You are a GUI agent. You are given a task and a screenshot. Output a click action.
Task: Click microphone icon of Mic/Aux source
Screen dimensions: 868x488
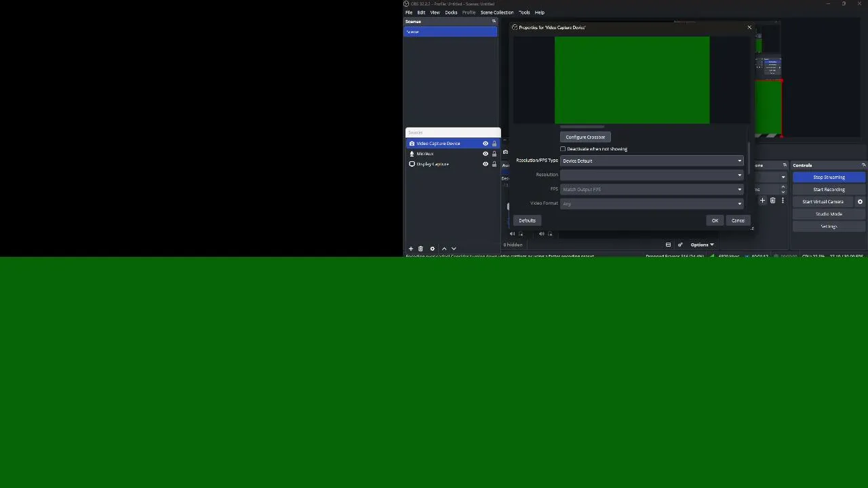coord(412,154)
